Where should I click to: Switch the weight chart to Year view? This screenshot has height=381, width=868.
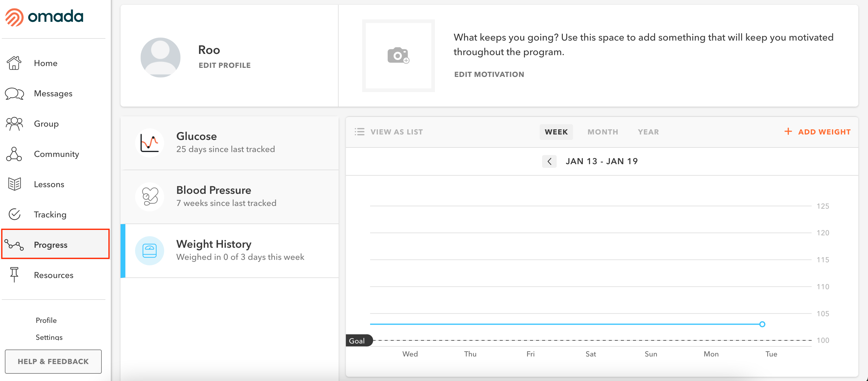click(648, 132)
